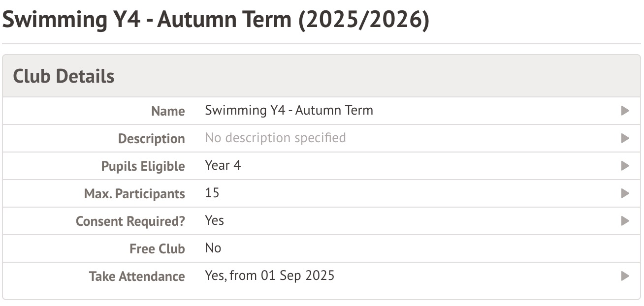The width and height of the screenshot is (644, 306).
Task: Click the 'Take Attendance' field label
Action: coord(136,276)
